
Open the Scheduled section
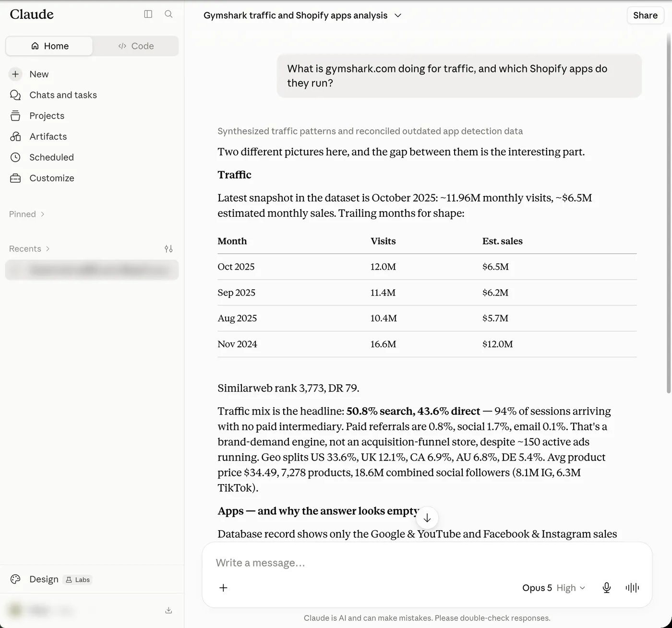click(x=51, y=157)
